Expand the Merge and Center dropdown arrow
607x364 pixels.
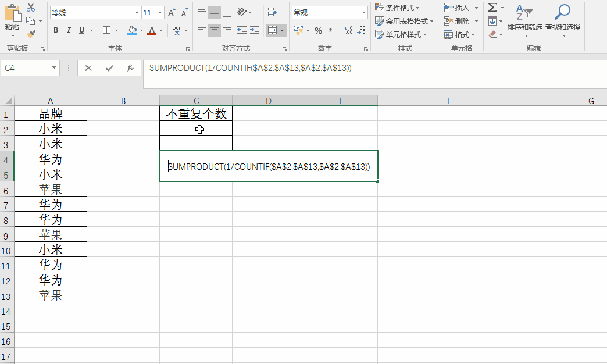pos(282,30)
